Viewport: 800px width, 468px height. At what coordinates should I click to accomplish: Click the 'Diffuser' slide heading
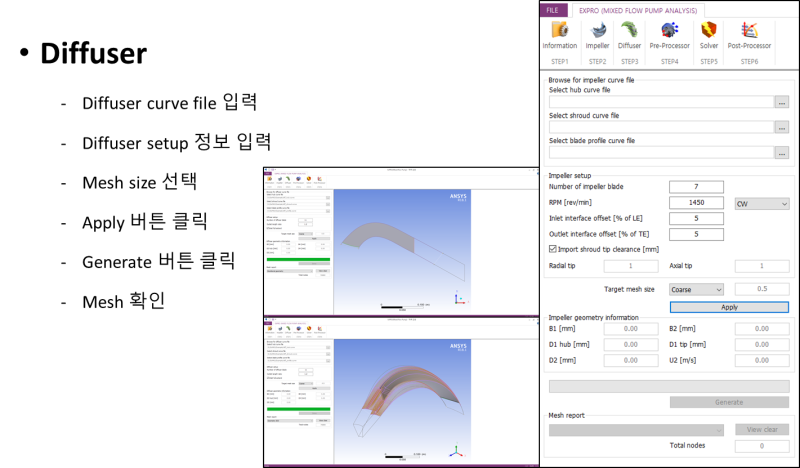tap(94, 53)
